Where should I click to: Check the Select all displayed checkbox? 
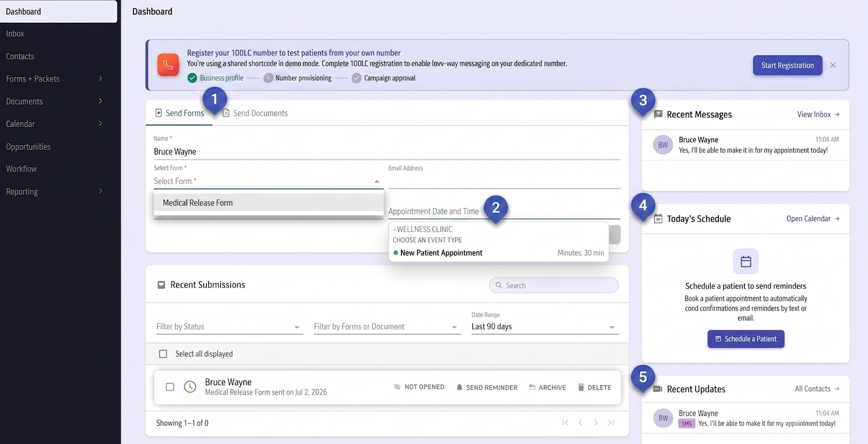[x=163, y=354]
